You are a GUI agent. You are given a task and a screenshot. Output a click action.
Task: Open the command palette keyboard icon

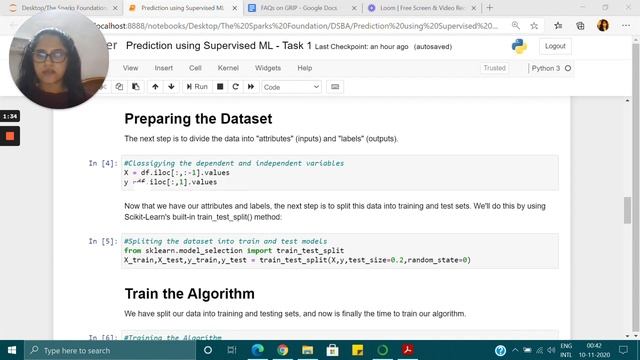(x=335, y=87)
